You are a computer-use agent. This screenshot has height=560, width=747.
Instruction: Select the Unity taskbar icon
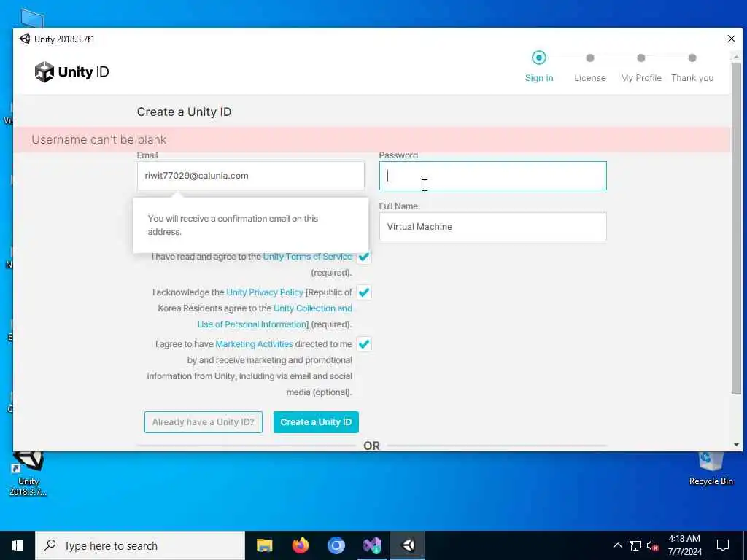tap(408, 545)
